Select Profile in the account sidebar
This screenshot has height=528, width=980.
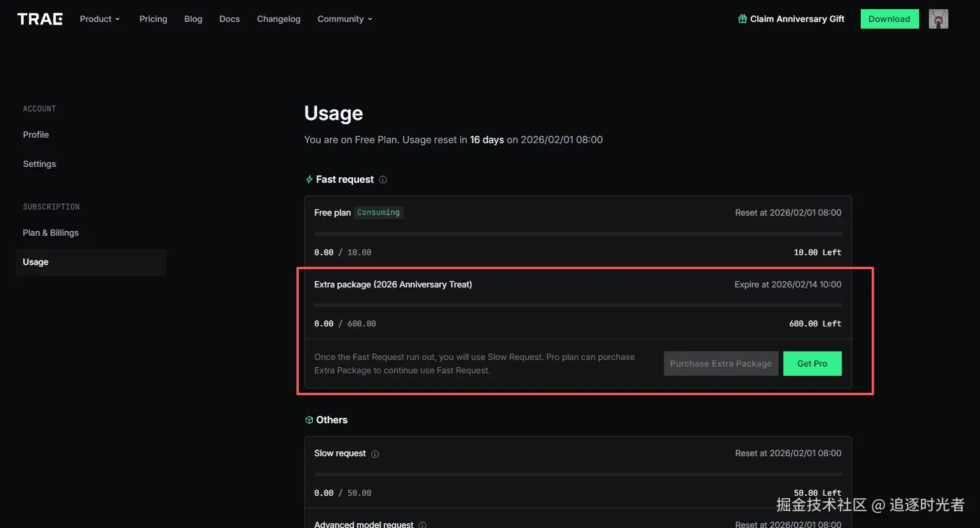coord(36,135)
